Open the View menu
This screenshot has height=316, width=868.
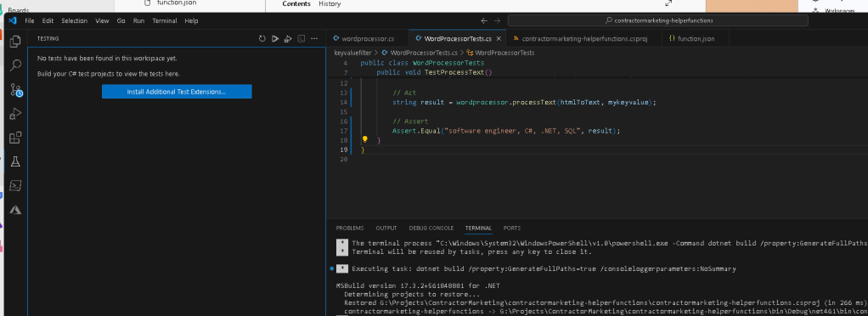(x=102, y=20)
